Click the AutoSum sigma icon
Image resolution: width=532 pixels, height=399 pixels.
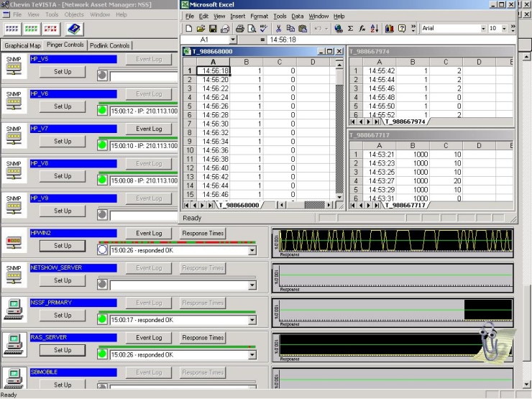(x=351, y=29)
